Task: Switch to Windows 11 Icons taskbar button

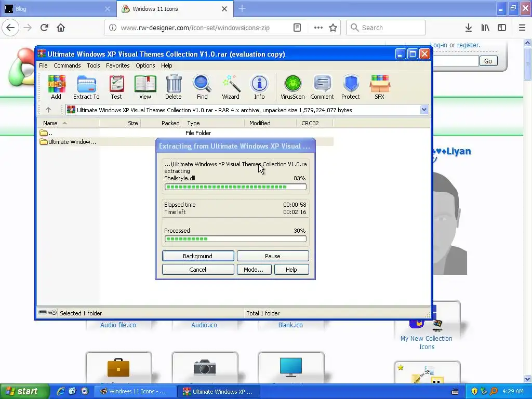Action: click(x=135, y=392)
